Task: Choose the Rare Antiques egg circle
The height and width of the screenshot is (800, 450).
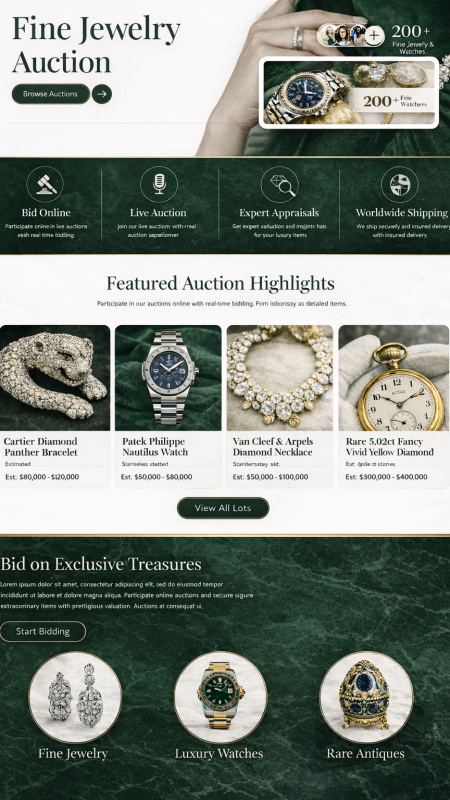Action: pos(366,697)
